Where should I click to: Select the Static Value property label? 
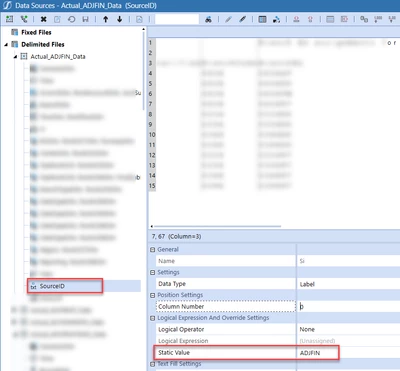(174, 352)
